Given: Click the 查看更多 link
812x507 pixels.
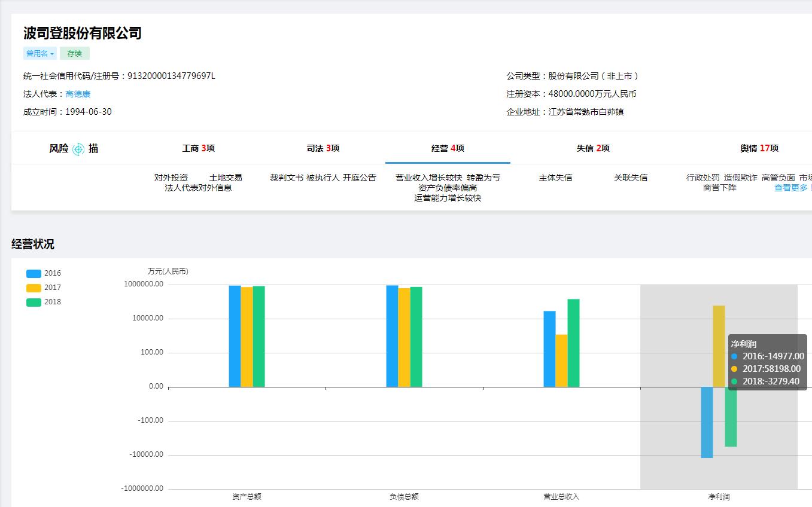Looking at the screenshot, I should 791,188.
